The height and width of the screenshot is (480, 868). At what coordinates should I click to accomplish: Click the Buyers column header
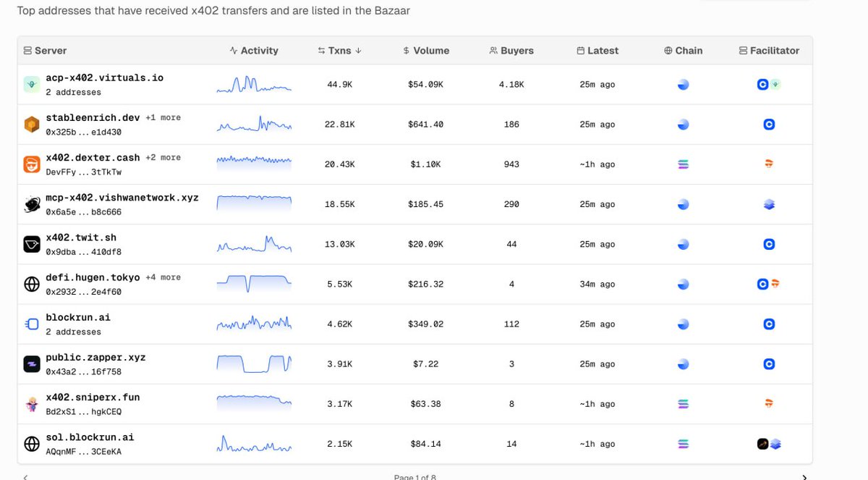point(511,51)
